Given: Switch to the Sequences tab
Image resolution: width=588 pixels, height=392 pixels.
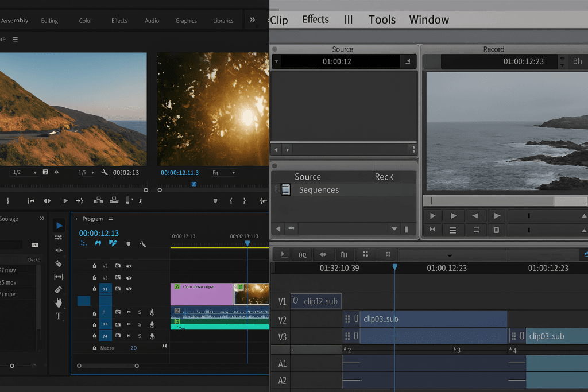Looking at the screenshot, I should point(319,189).
